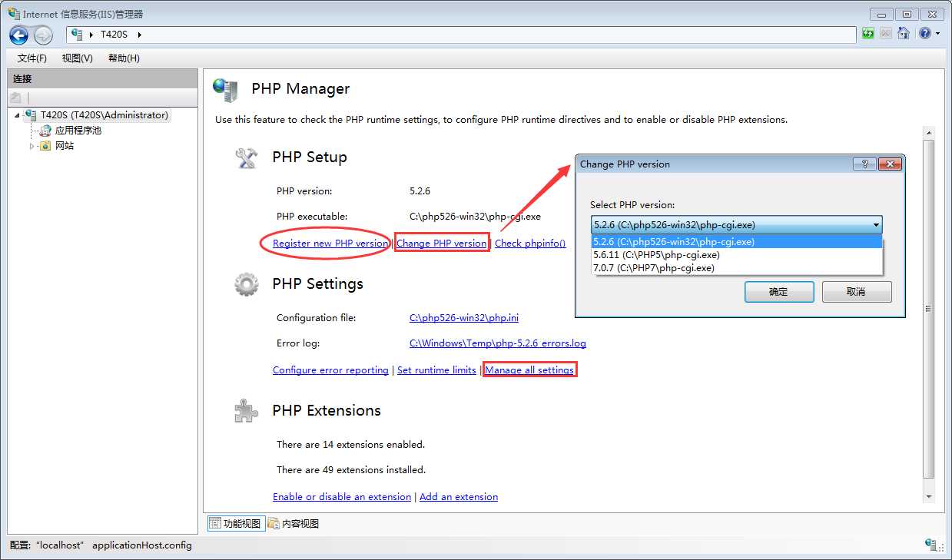Viewport: 952px width, 560px height.
Task: Choose 7.0.7 (C:\PHP7\php-cgi.exe) option
Action: point(653,268)
